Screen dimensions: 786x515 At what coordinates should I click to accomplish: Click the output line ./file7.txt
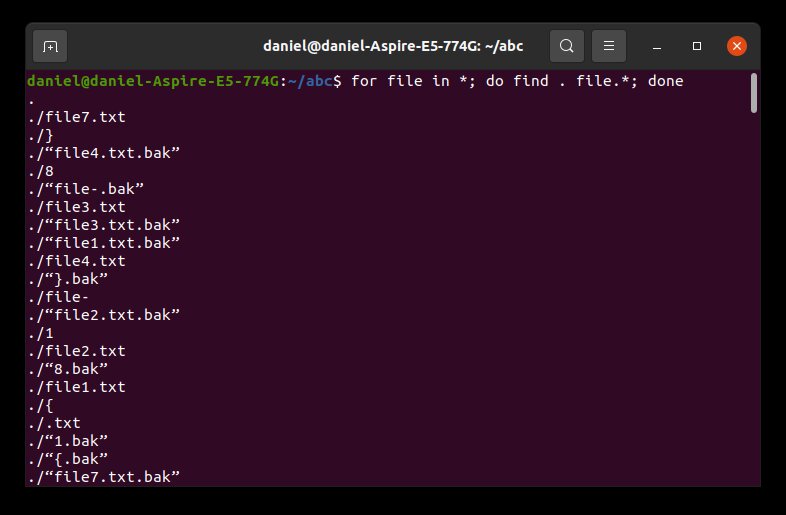tap(77, 117)
